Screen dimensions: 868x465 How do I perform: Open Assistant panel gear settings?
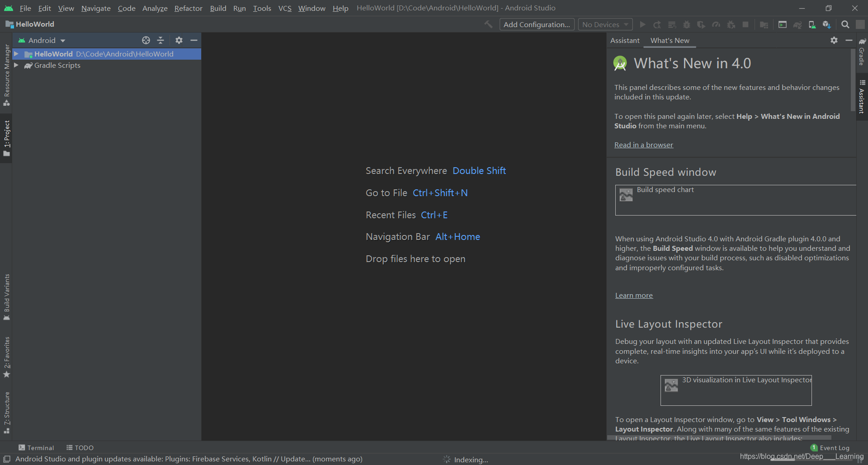coord(834,40)
